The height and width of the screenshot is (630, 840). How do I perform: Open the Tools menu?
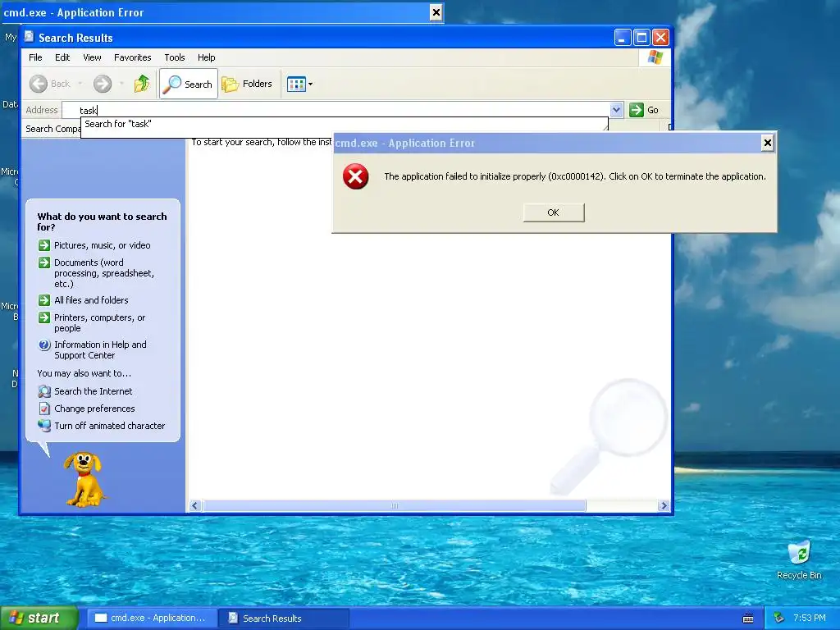[x=174, y=57]
